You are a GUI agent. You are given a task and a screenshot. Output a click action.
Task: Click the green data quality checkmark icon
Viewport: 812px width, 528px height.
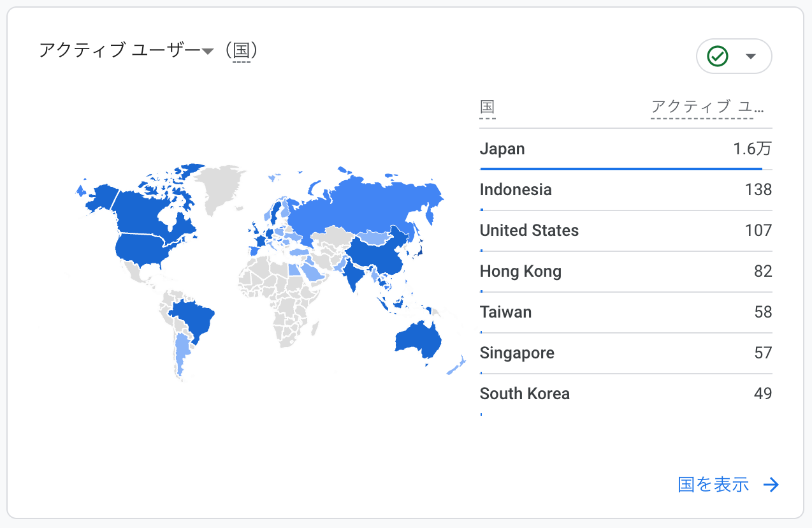pyautogui.click(x=718, y=56)
